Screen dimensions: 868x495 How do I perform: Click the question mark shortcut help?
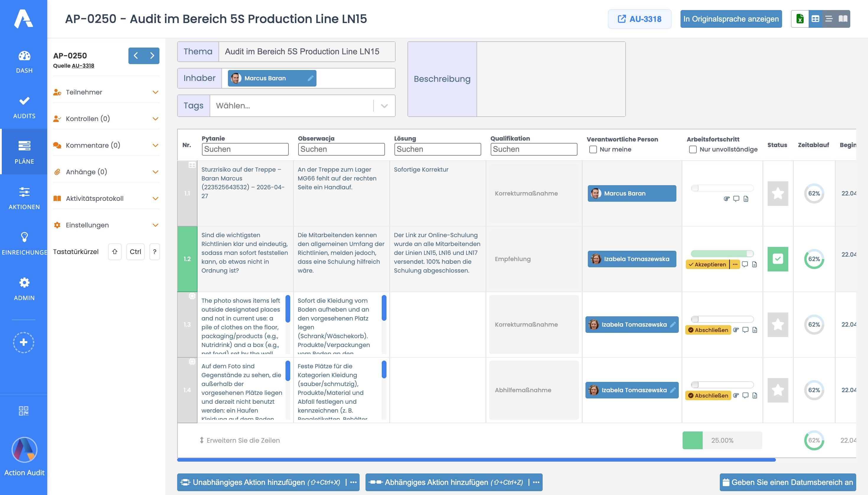pyautogui.click(x=155, y=252)
